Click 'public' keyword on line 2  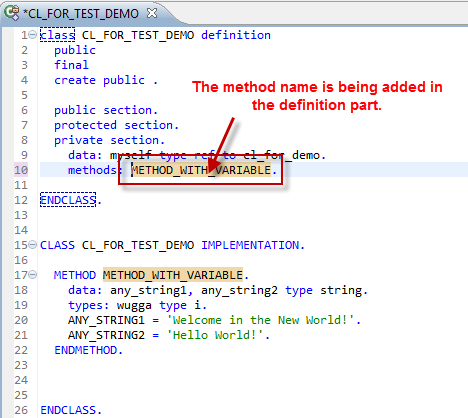75,50
